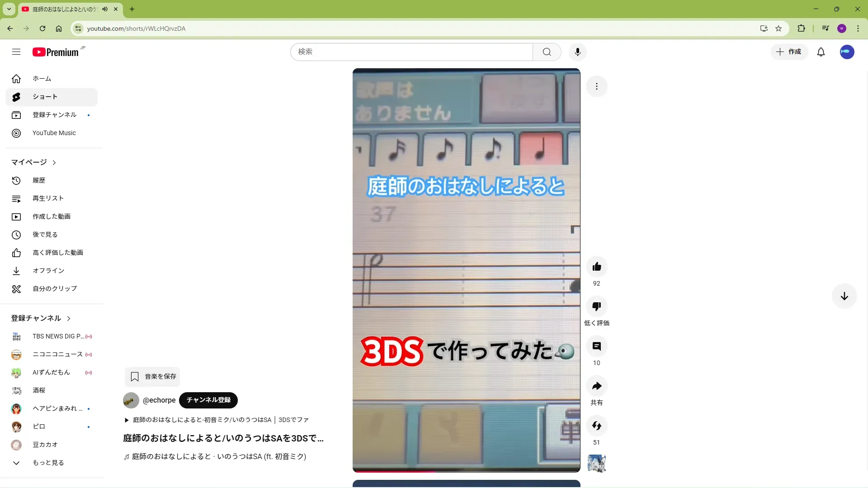
Task: Seek using the Shorts progress bar
Action: (x=466, y=471)
